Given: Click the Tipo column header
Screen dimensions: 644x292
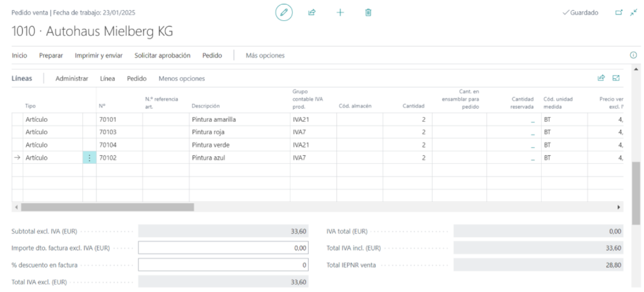Looking at the screenshot, I should point(30,106).
